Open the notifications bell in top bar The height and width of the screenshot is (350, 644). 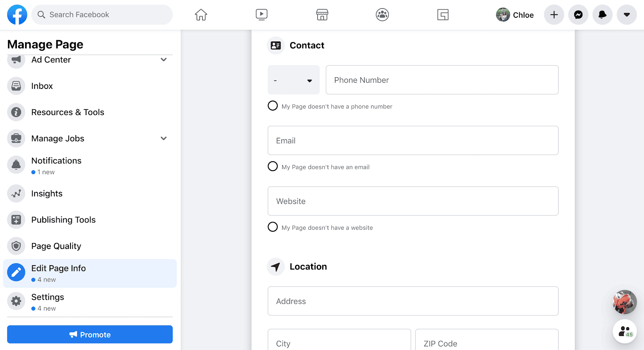603,15
